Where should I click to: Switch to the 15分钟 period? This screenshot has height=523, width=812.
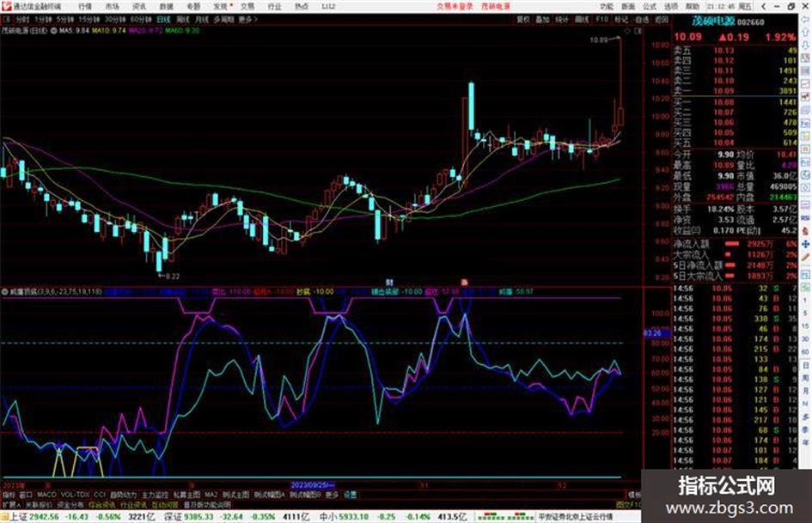(x=89, y=20)
